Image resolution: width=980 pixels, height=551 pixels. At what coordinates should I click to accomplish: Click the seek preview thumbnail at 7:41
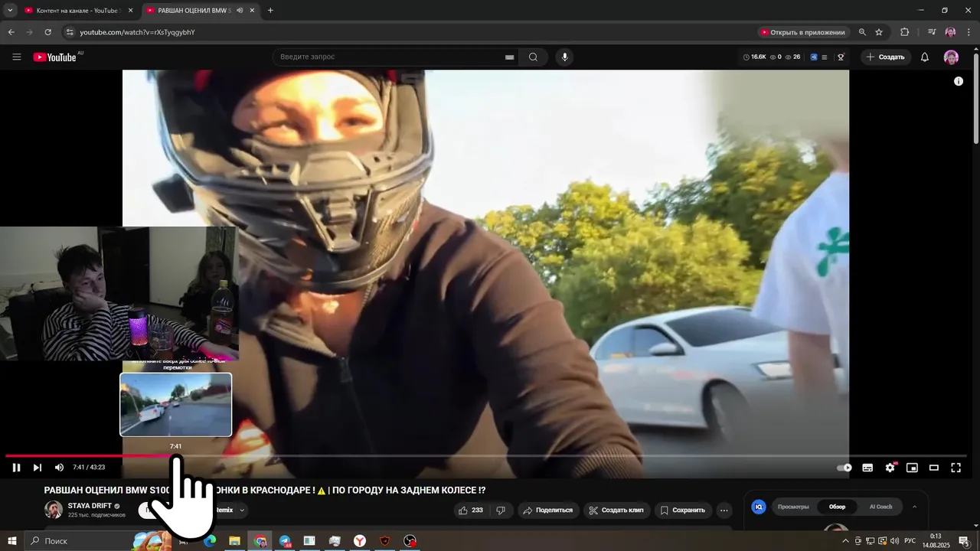point(176,405)
